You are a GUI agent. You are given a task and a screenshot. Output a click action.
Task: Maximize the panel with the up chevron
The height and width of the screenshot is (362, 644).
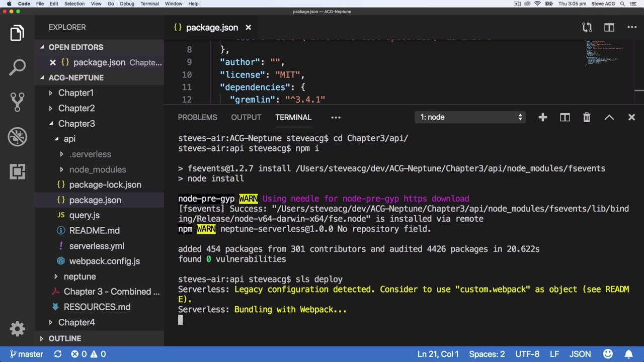pos(609,117)
